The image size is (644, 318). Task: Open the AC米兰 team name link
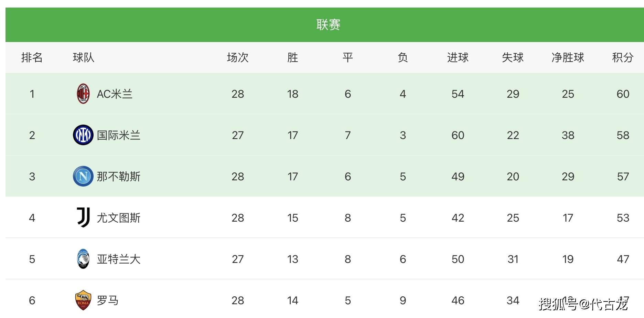coord(115,94)
